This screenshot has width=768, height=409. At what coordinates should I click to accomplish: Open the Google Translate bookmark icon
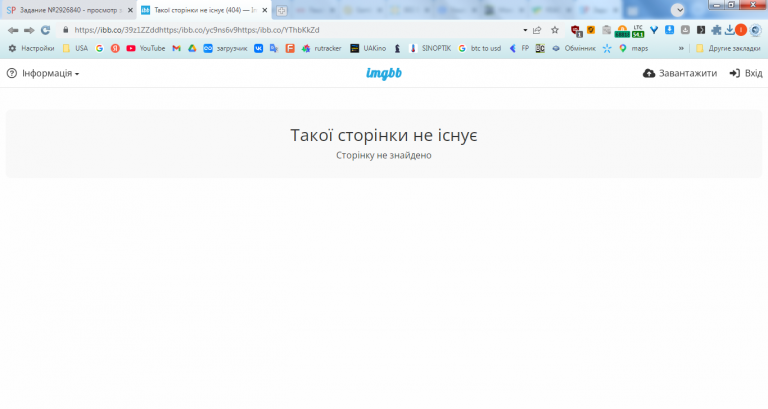(x=274, y=48)
